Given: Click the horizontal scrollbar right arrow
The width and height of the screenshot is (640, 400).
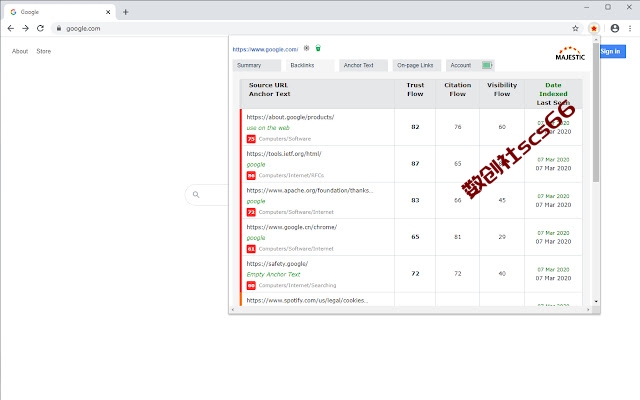Looking at the screenshot, I should pos(588,310).
